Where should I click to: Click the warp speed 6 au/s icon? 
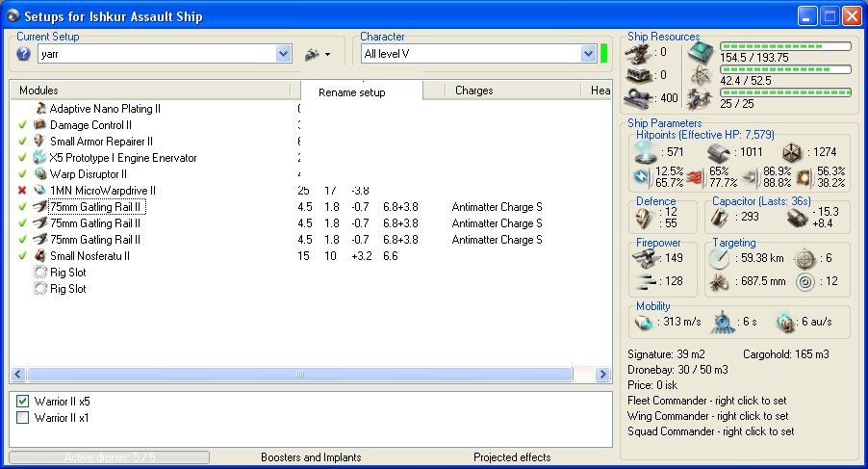tap(785, 323)
